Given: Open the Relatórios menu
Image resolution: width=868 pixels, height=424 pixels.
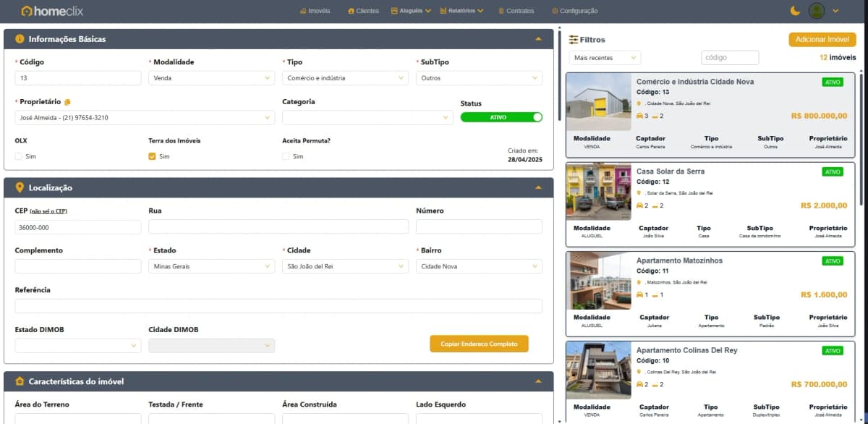Looking at the screenshot, I should tap(462, 11).
